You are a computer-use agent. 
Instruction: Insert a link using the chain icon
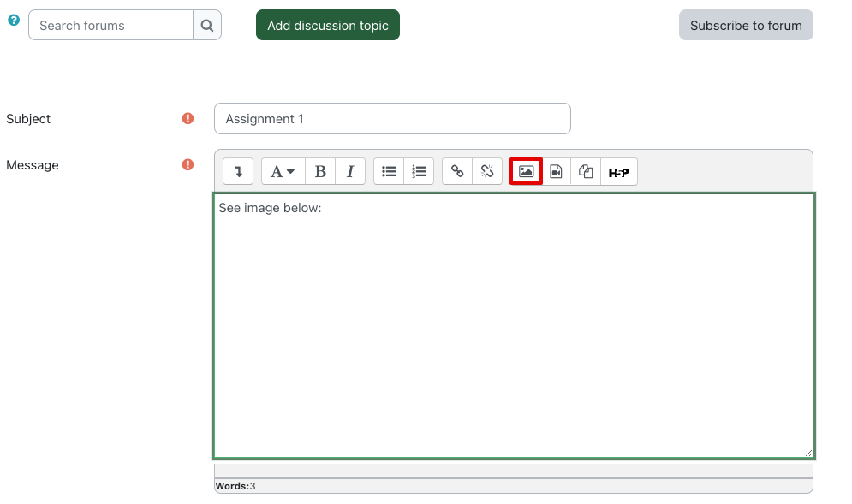click(x=457, y=171)
